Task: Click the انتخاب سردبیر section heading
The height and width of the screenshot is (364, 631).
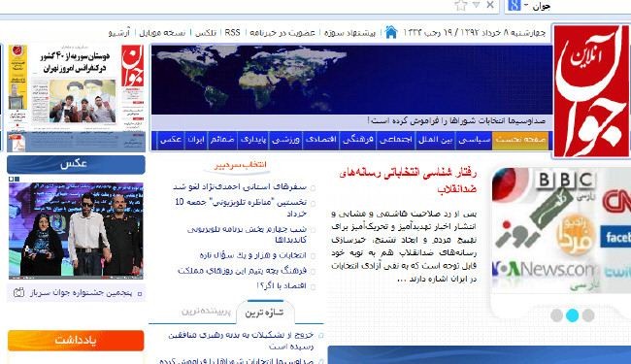Action: tap(241, 165)
